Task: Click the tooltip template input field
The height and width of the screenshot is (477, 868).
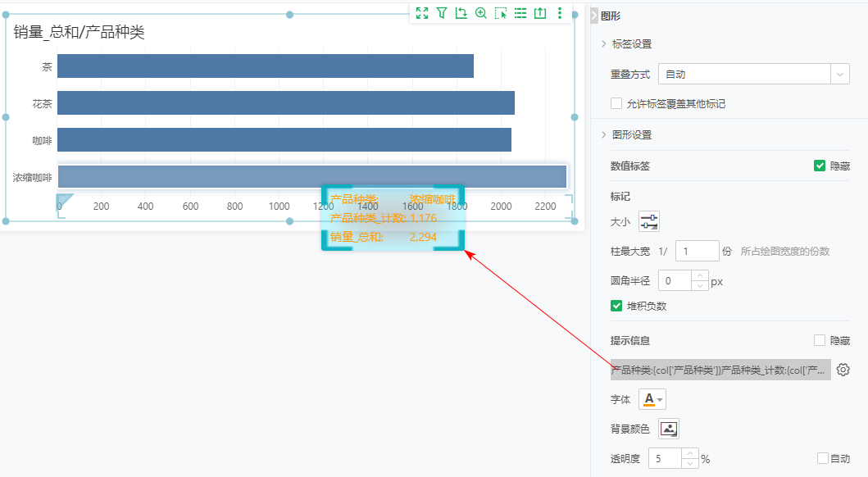Action: 721,370
